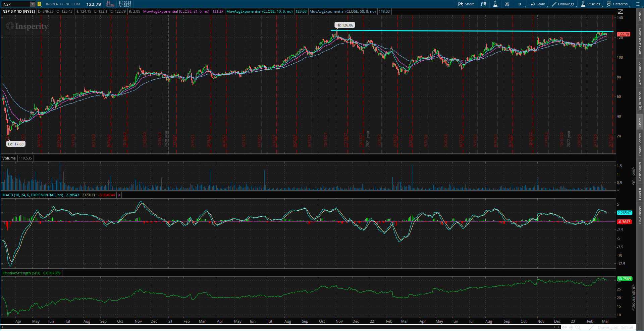Image resolution: width=644 pixels, height=331 pixels.
Task: Switch to the Chart sidebar tab
Action: (x=640, y=122)
